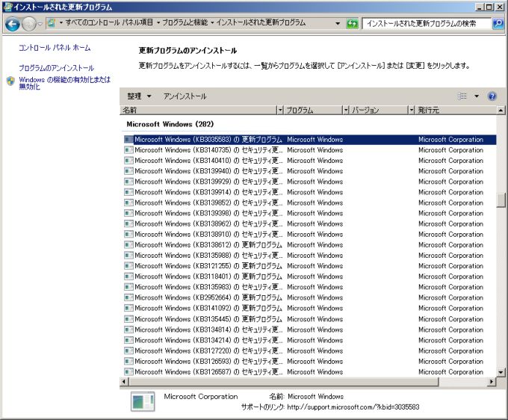Click すべてのコントロール パネル項目 breadcrumb

pyautogui.click(x=109, y=22)
